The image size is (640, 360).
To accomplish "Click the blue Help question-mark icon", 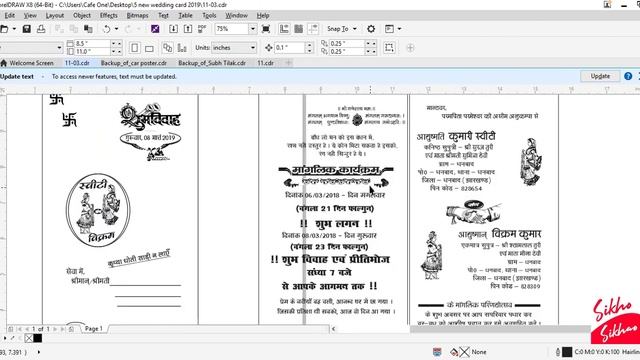I will click(628, 76).
